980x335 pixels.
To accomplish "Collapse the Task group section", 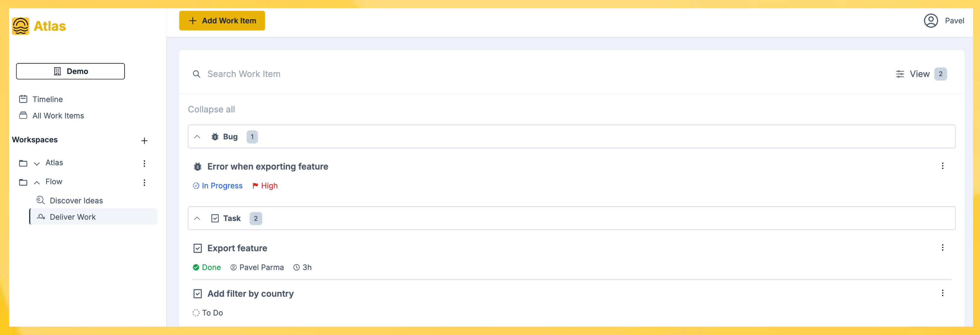I will (x=197, y=219).
